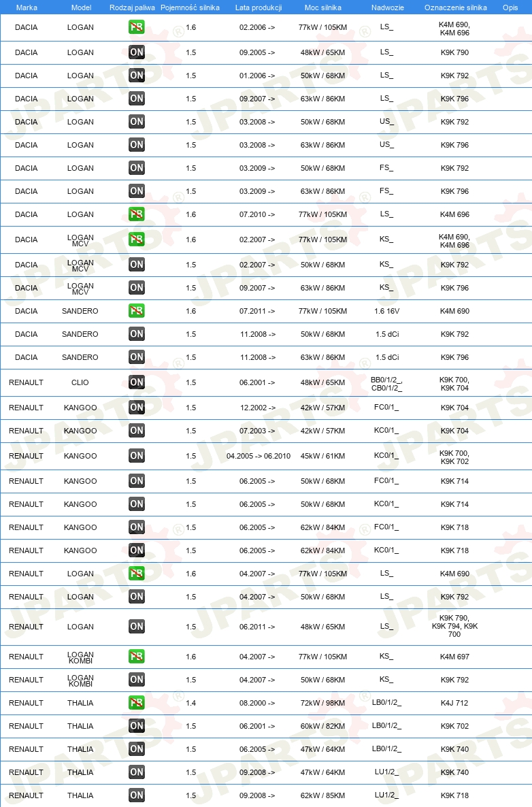
Task: Click the ON icon for Thalia 06.2005
Action: click(136, 749)
